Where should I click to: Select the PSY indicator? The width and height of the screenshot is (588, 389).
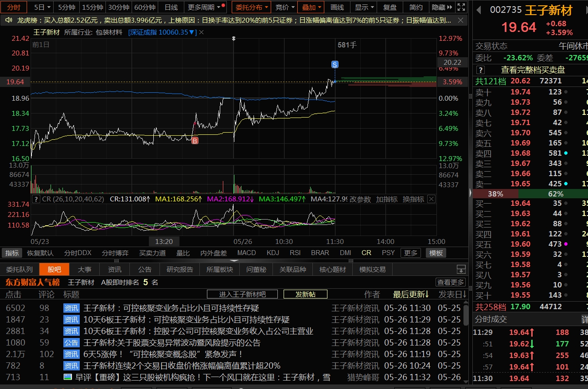388,253
